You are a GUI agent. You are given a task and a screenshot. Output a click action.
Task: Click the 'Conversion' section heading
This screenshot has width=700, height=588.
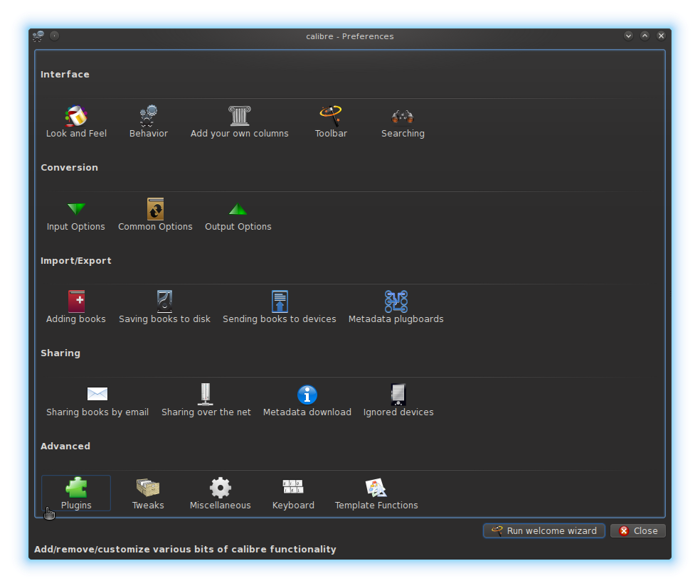click(69, 167)
